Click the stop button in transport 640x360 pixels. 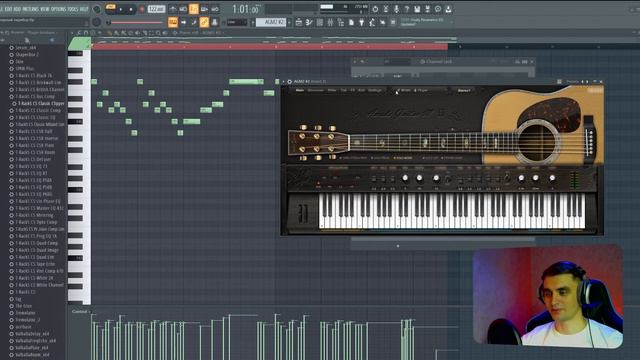131,9
